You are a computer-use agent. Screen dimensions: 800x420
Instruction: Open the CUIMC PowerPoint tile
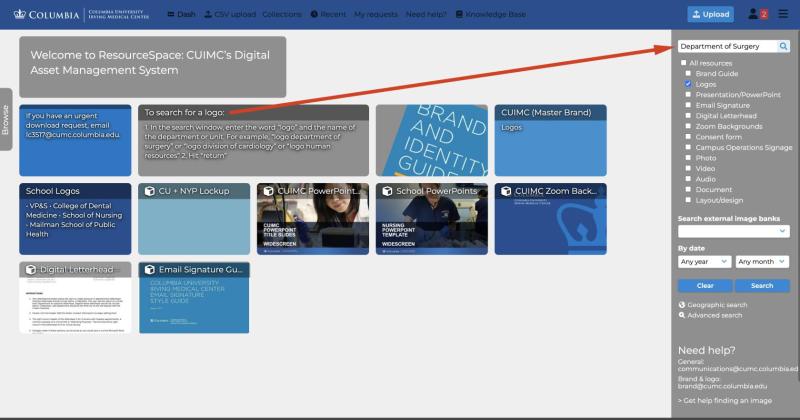point(313,219)
